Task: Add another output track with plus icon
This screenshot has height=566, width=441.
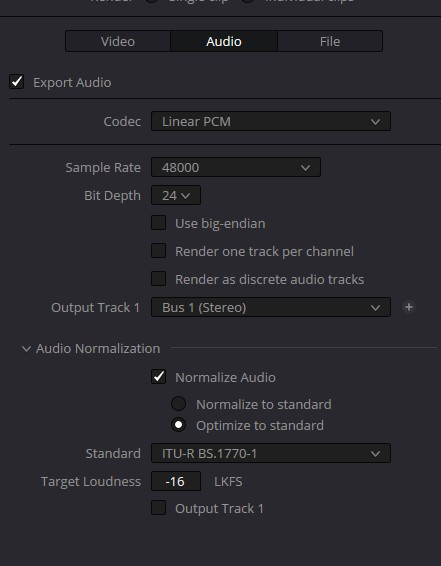Action: coord(409,307)
